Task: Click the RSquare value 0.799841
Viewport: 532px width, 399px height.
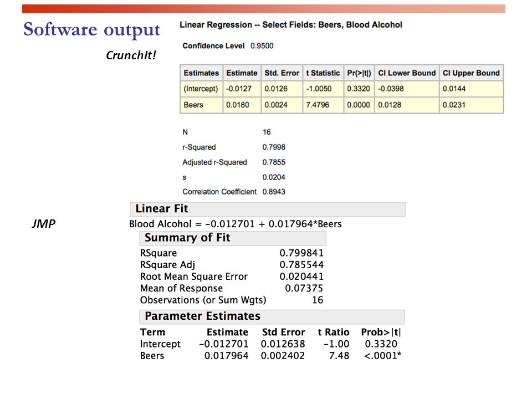Action: point(301,253)
